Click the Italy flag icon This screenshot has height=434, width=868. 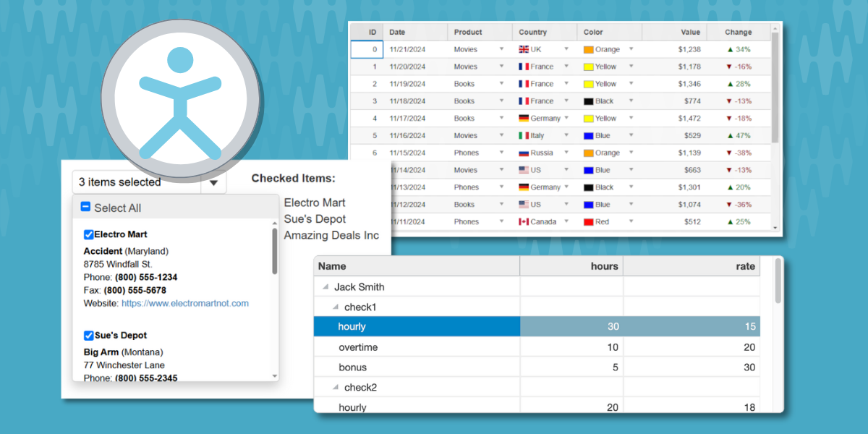click(524, 136)
